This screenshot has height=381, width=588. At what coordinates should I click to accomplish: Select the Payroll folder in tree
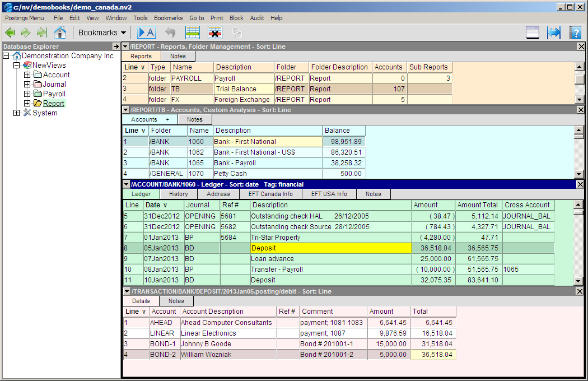click(x=54, y=94)
